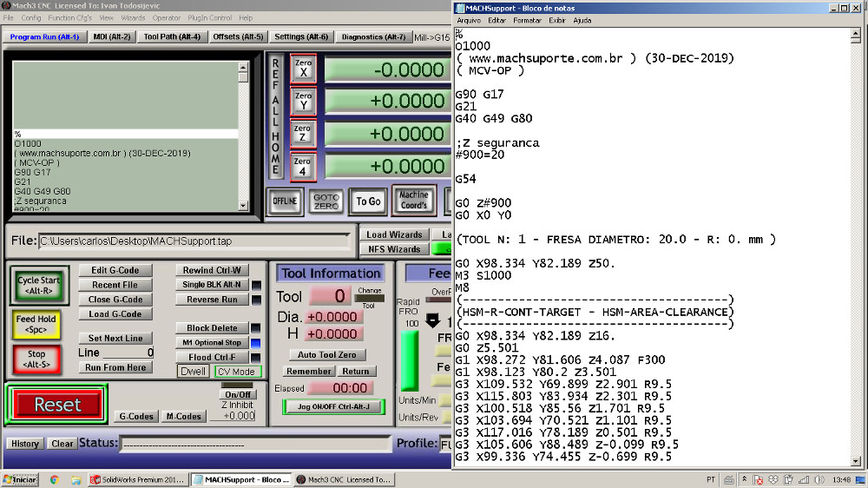868x488 pixels.
Task: Click the yellow Feed Hold button
Action: click(x=36, y=325)
